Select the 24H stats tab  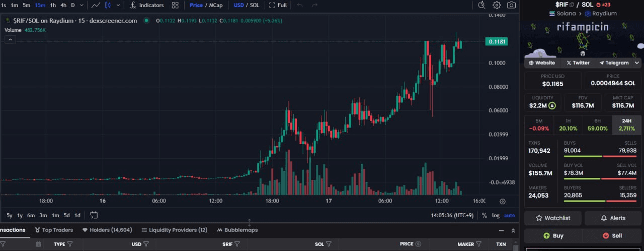(627, 125)
